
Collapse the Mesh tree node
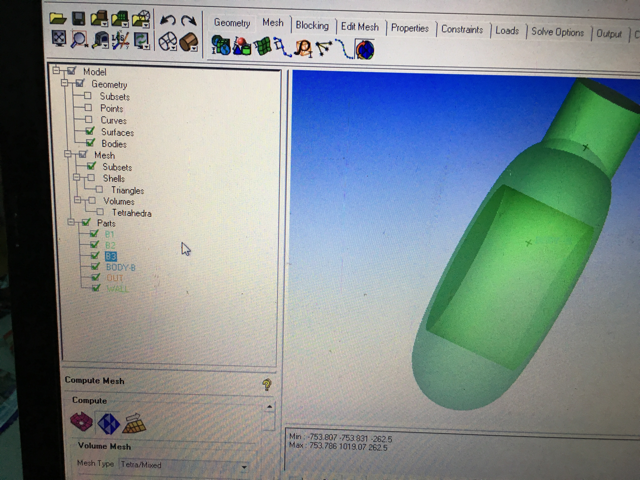[x=68, y=154]
